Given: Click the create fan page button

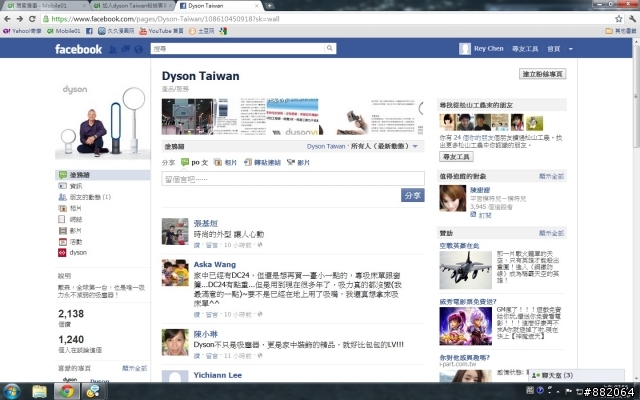Looking at the screenshot, I should (542, 74).
